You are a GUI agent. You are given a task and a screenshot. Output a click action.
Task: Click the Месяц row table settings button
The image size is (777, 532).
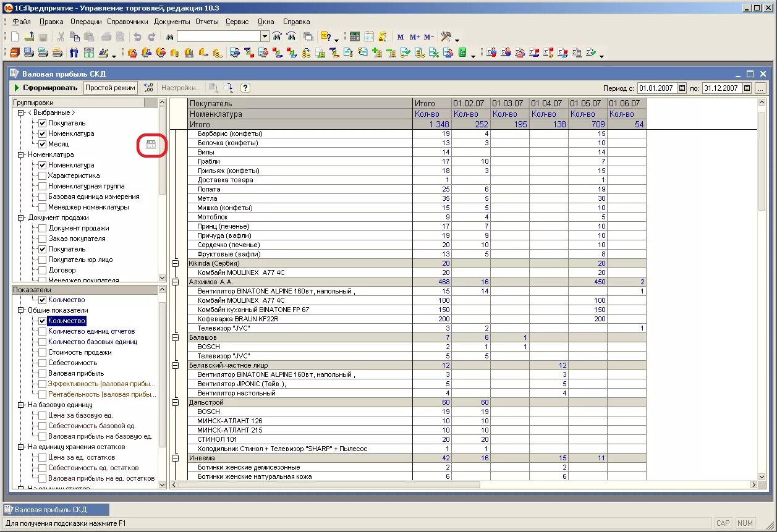pos(151,145)
